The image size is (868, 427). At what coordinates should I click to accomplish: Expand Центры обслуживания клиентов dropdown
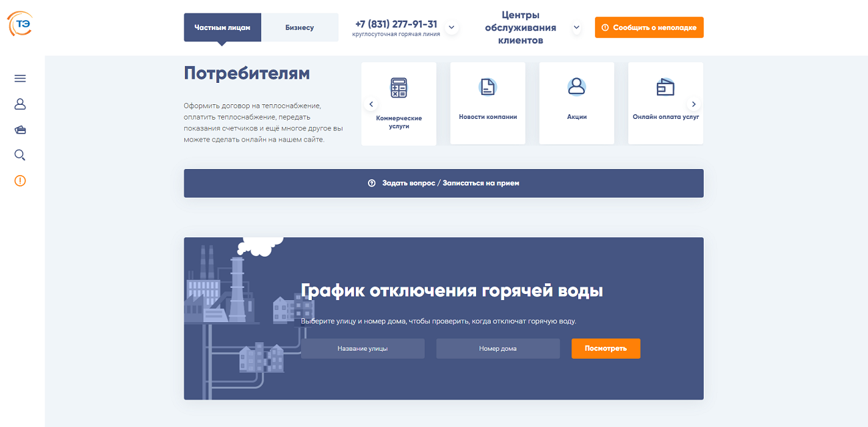pyautogui.click(x=576, y=27)
